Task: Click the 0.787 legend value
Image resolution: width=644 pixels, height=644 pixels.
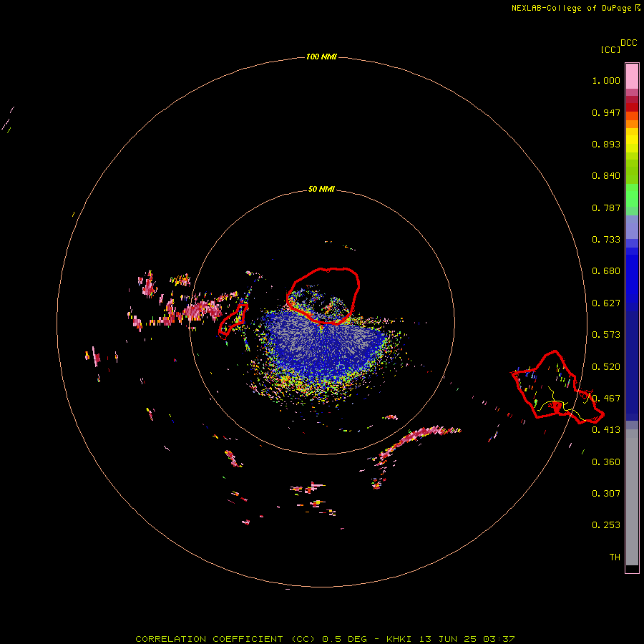Action: pyautogui.click(x=606, y=208)
